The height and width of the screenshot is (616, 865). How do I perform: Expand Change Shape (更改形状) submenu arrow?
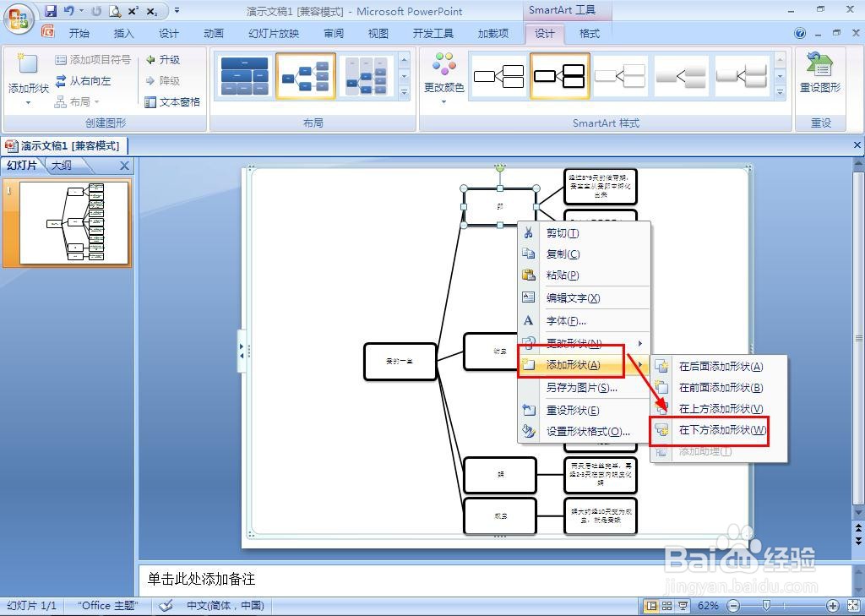point(640,343)
